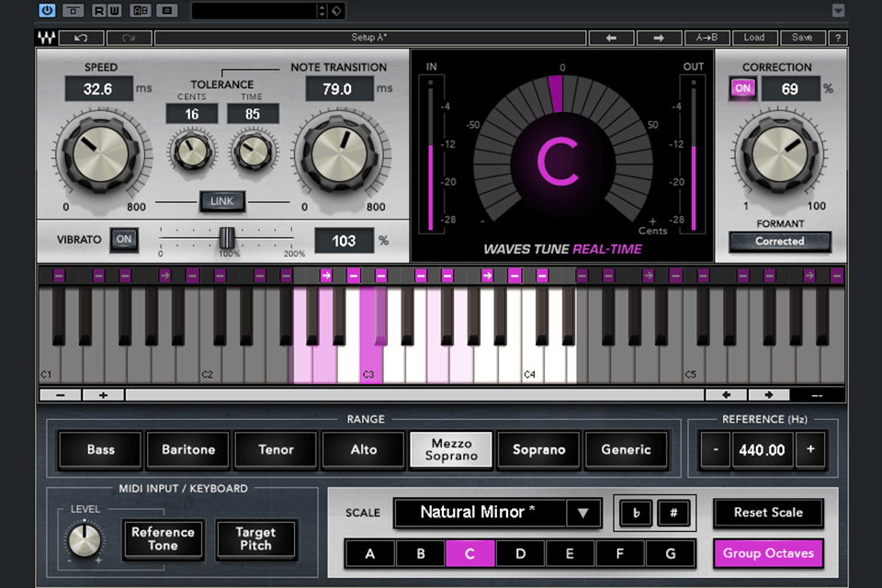Turn off the Correction ON toggle
Screen dimensions: 882x588
click(742, 88)
